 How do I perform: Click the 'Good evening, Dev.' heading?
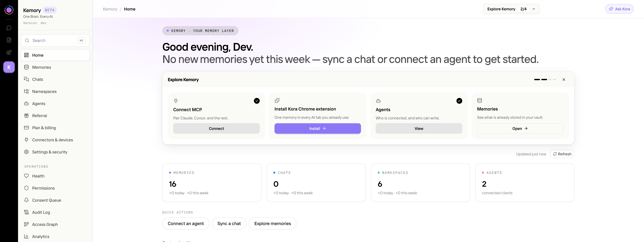click(208, 47)
